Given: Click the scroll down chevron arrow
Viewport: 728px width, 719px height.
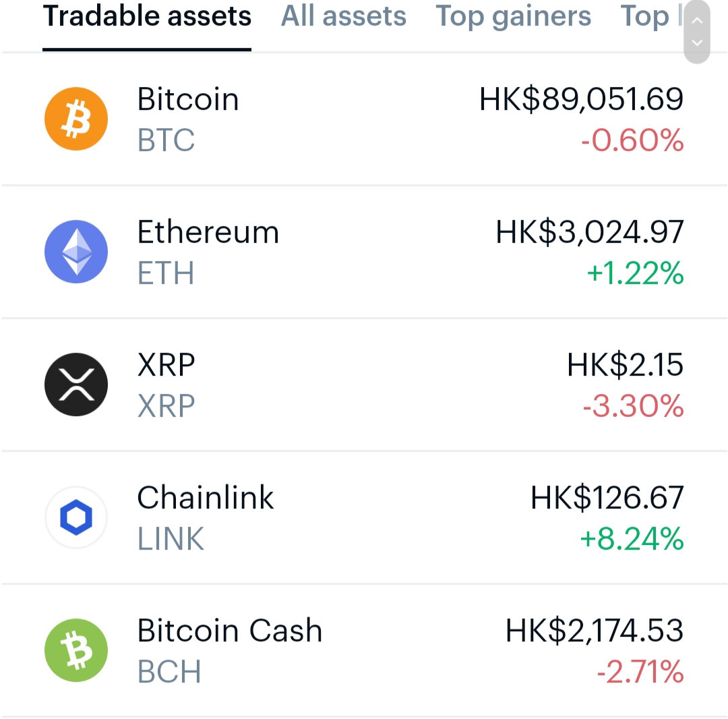Looking at the screenshot, I should (x=697, y=42).
